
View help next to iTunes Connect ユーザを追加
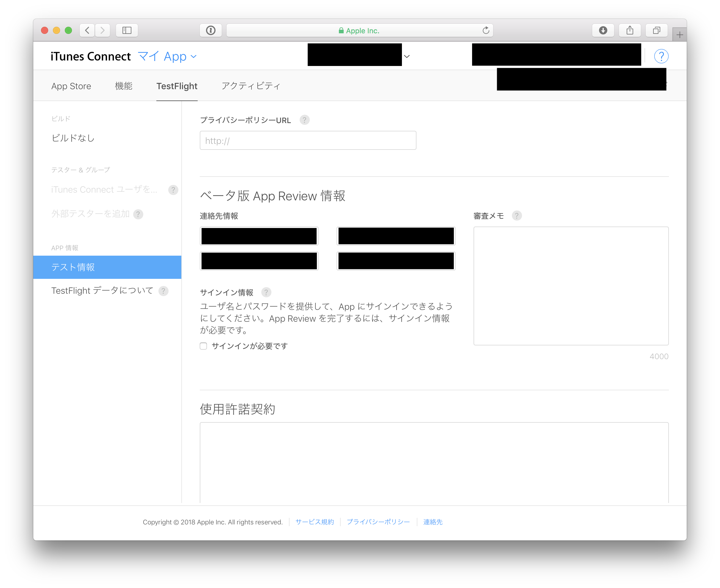(x=173, y=190)
